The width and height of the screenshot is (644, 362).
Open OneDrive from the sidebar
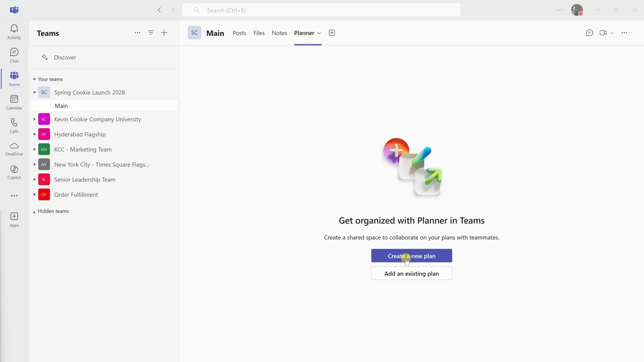tap(14, 149)
